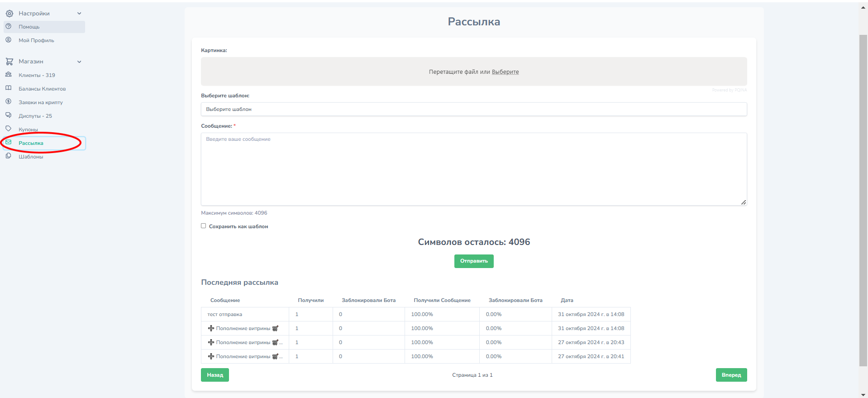This screenshot has width=868, height=398.
Task: Go to Клиенты - 319
Action: tap(37, 75)
